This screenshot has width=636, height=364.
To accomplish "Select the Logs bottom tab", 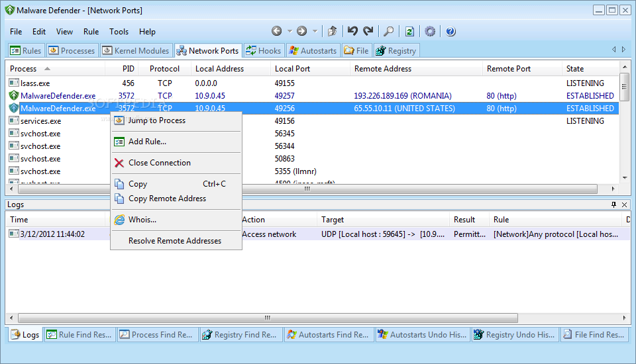I will coord(25,334).
